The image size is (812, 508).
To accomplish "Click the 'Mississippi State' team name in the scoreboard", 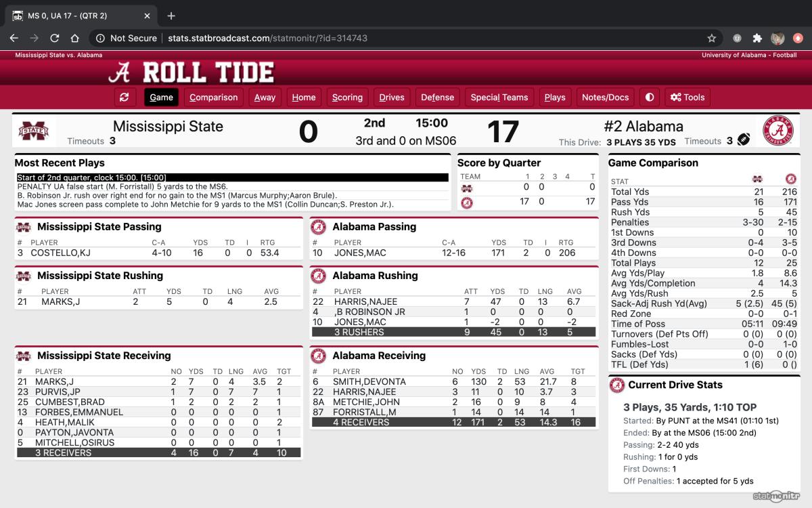I will tap(168, 126).
